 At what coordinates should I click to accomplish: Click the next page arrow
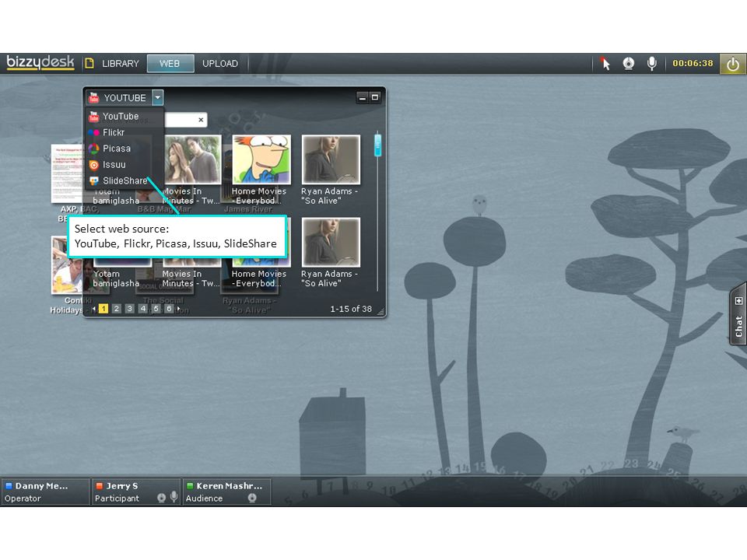point(179,309)
